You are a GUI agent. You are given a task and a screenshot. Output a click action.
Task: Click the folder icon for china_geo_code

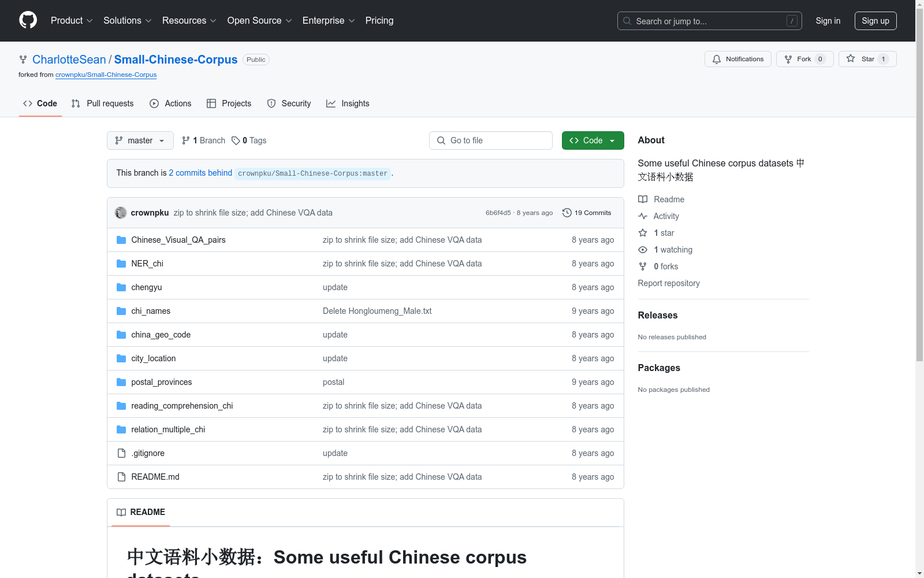click(x=121, y=335)
